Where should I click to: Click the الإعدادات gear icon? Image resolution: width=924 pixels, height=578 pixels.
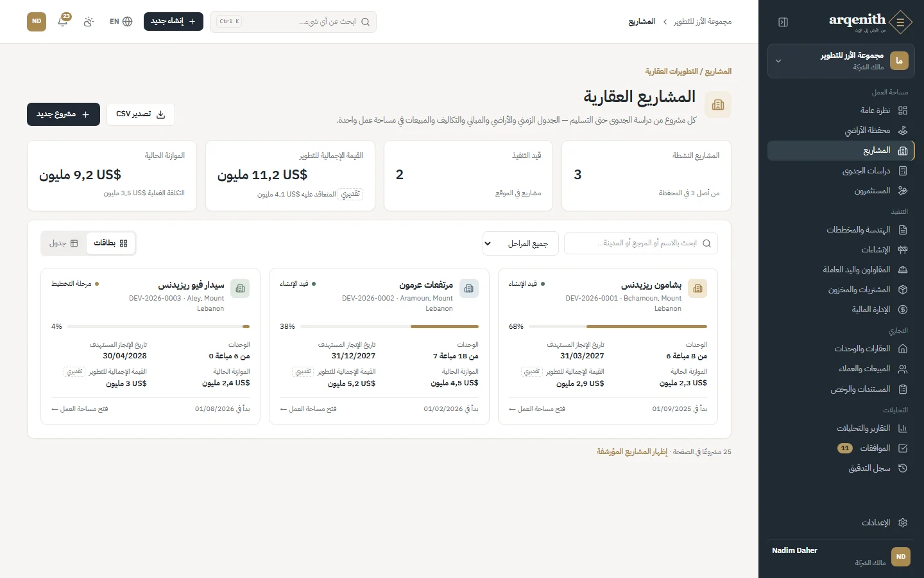tap(903, 523)
